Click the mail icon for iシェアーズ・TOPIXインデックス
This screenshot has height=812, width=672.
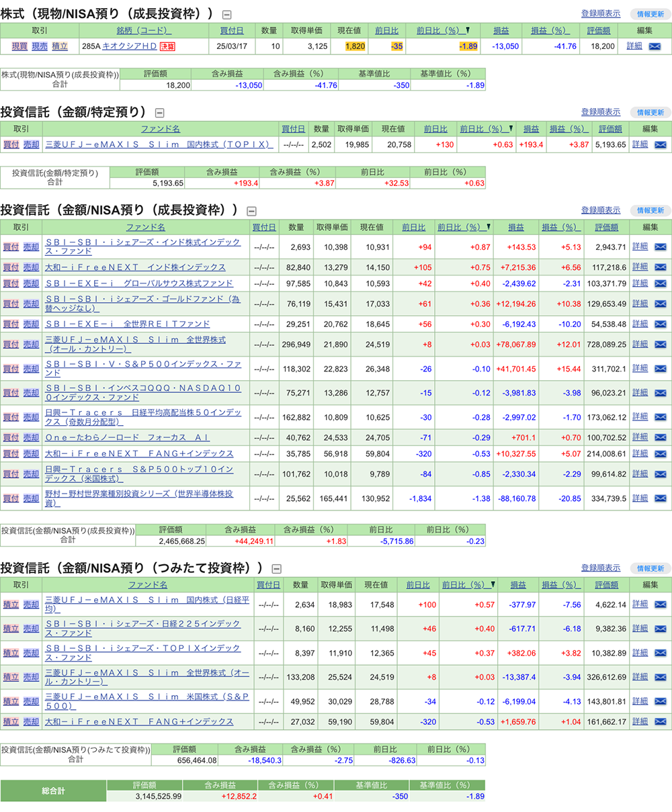pyautogui.click(x=660, y=653)
